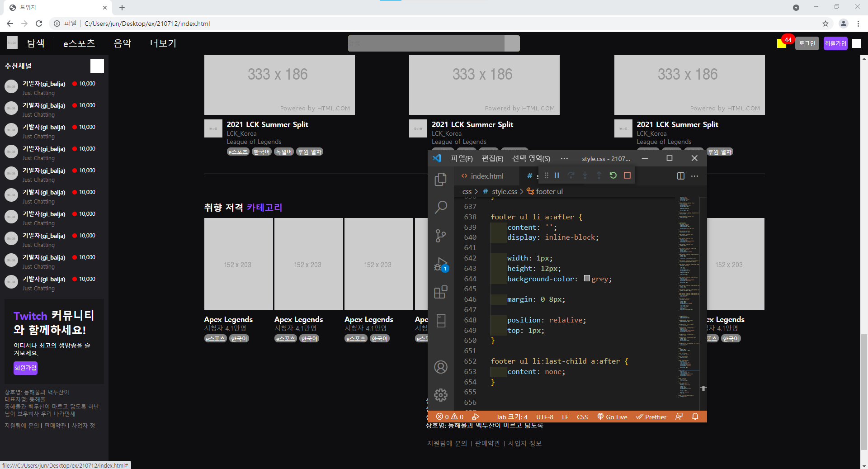
Task: Open the Chrome three-dot menu
Action: (858, 24)
